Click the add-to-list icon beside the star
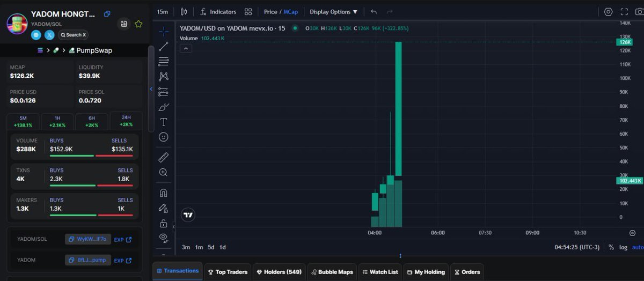Image resolution: width=644 pixels, height=281 pixels. click(x=124, y=24)
